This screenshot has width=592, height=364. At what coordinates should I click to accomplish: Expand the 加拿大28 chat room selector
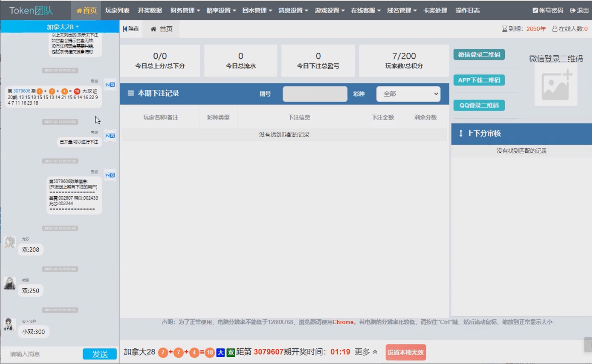pyautogui.click(x=62, y=27)
